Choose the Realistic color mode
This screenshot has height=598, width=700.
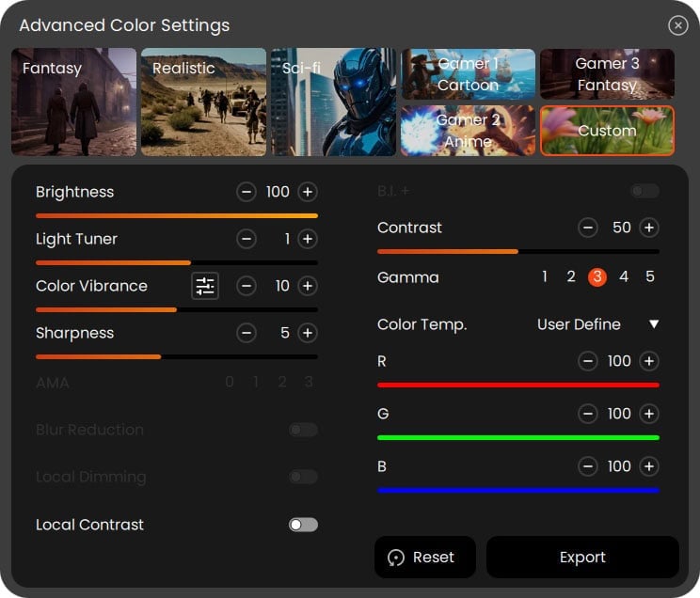tap(203, 102)
